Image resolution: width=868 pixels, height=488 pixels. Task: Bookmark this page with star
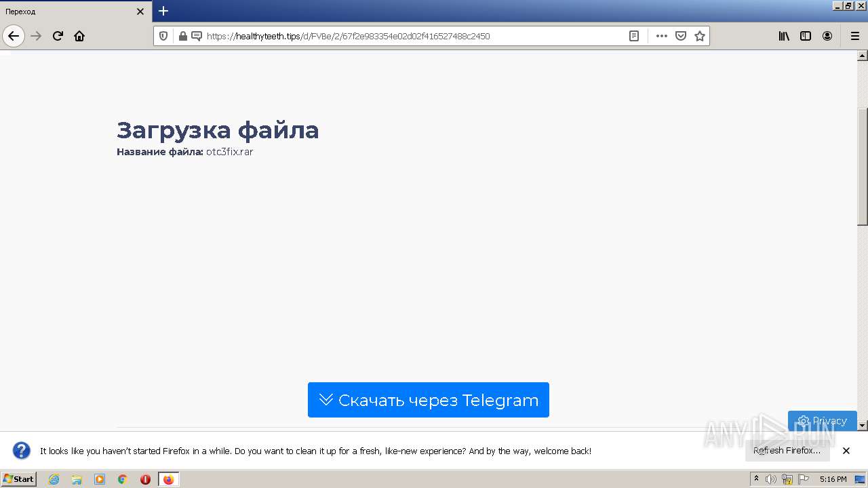pyautogui.click(x=700, y=36)
